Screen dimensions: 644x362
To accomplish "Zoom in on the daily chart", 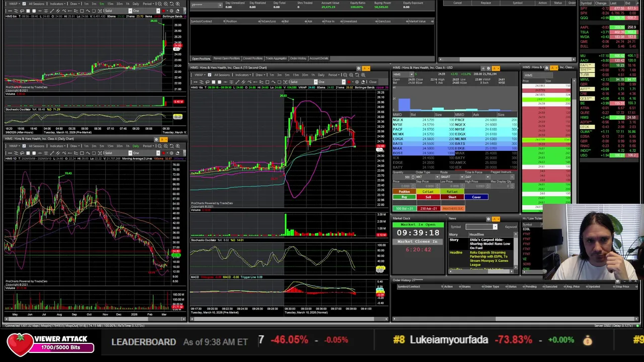I will (166, 146).
